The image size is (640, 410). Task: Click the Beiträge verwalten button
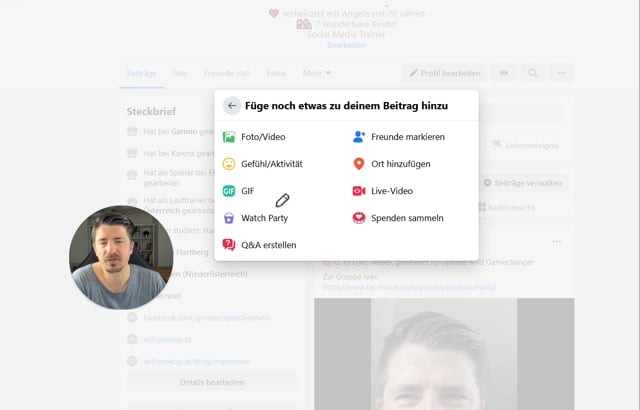[523, 183]
